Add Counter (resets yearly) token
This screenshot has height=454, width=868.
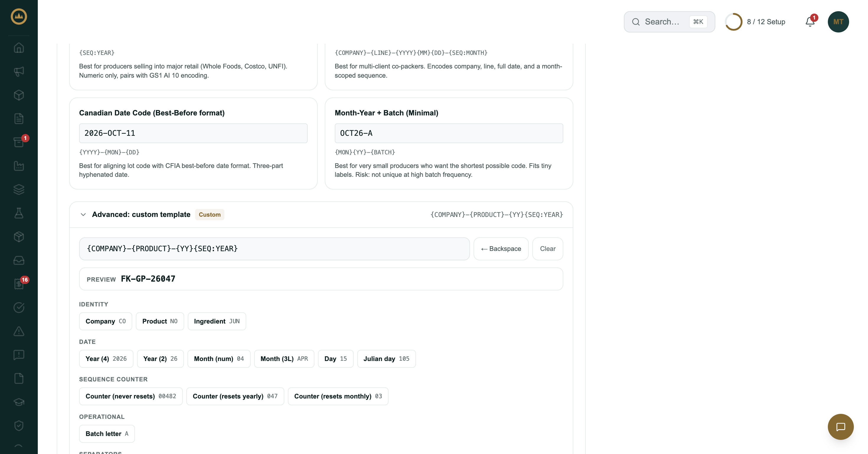tap(235, 396)
